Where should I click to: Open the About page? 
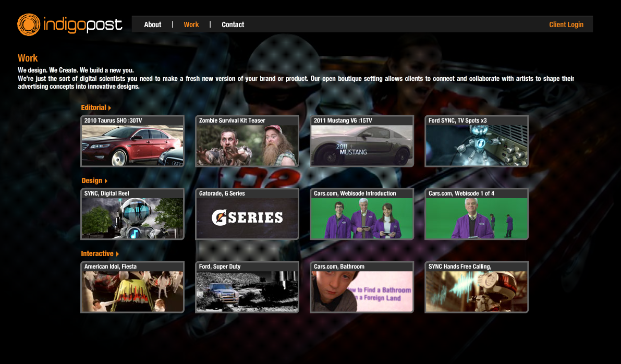click(x=152, y=25)
